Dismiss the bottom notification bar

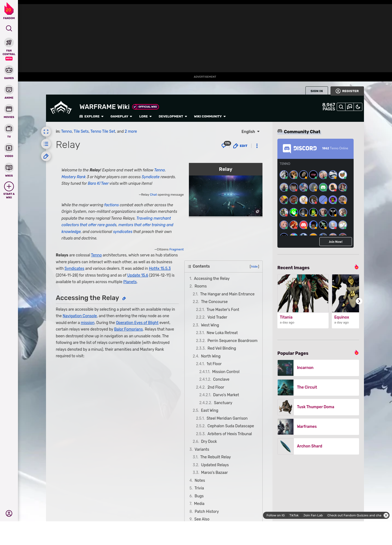tap(386, 515)
